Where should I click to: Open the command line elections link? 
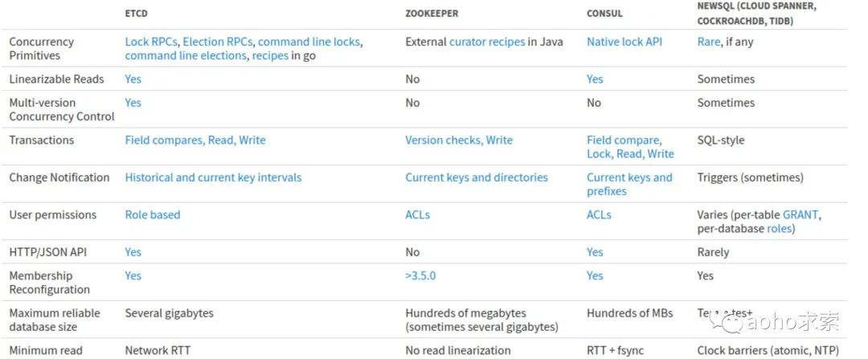[186, 55]
